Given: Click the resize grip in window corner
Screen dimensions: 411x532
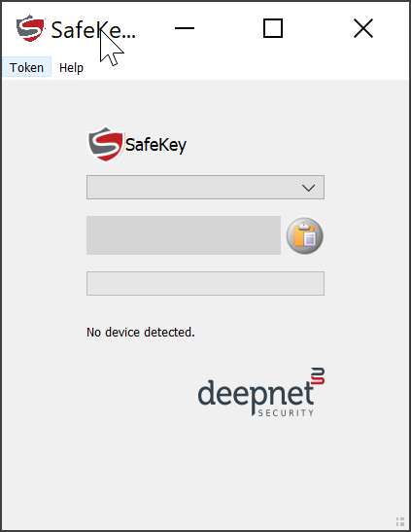Looking at the screenshot, I should tap(400, 521).
